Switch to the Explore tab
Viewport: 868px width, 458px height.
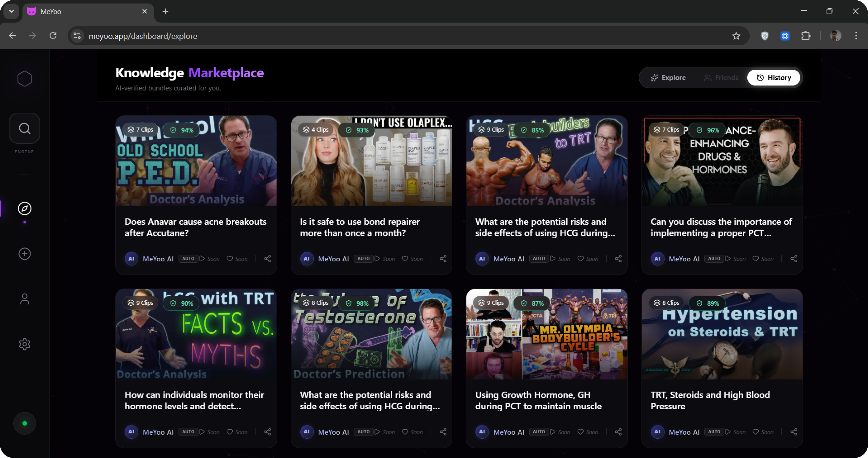point(668,78)
